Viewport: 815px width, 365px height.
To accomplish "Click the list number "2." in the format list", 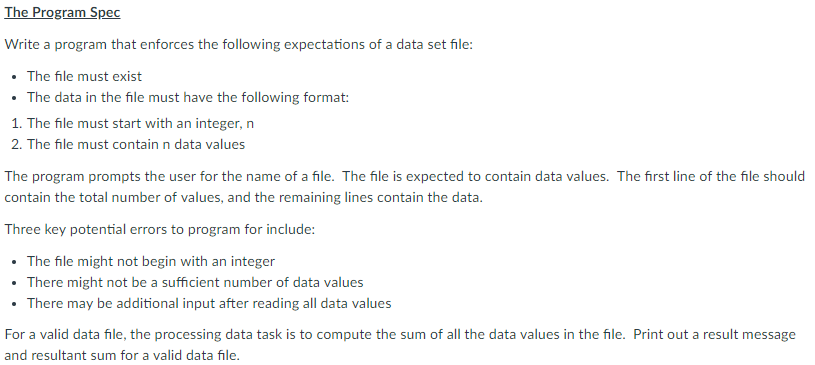I will [x=17, y=145].
